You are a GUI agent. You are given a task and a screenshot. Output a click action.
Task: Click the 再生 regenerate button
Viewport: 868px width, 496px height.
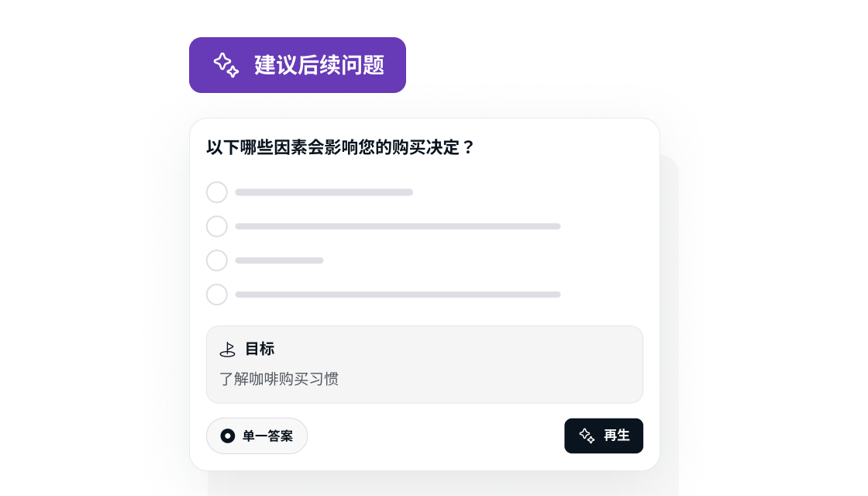604,436
